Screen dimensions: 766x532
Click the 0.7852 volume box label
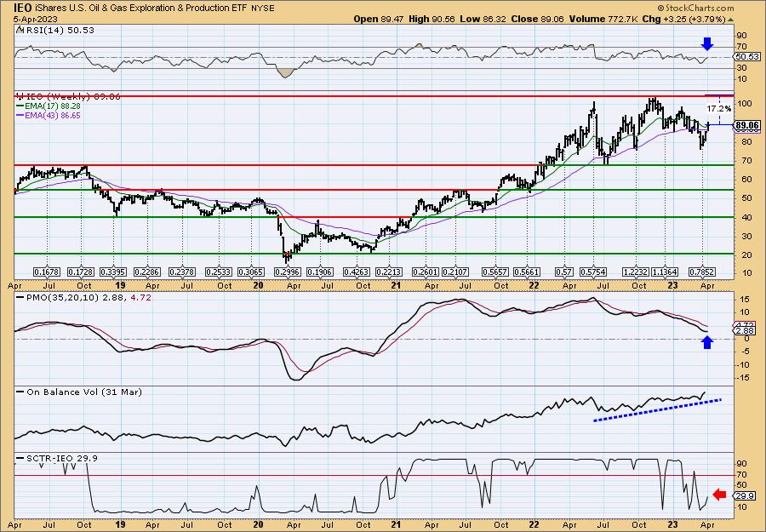(702, 272)
